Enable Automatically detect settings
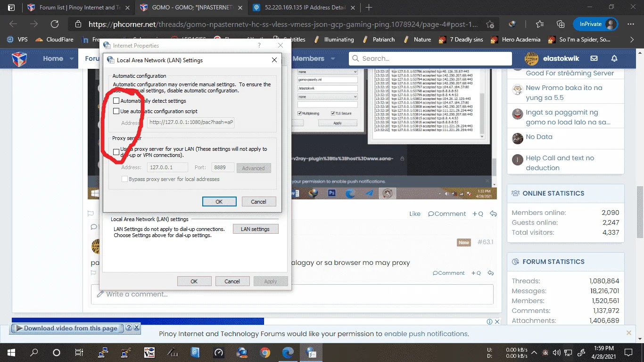The image size is (644, 362). [x=116, y=101]
